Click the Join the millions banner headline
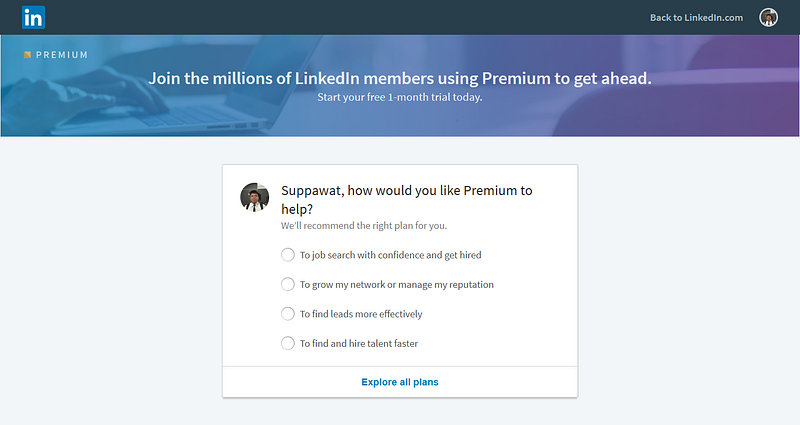 point(400,78)
